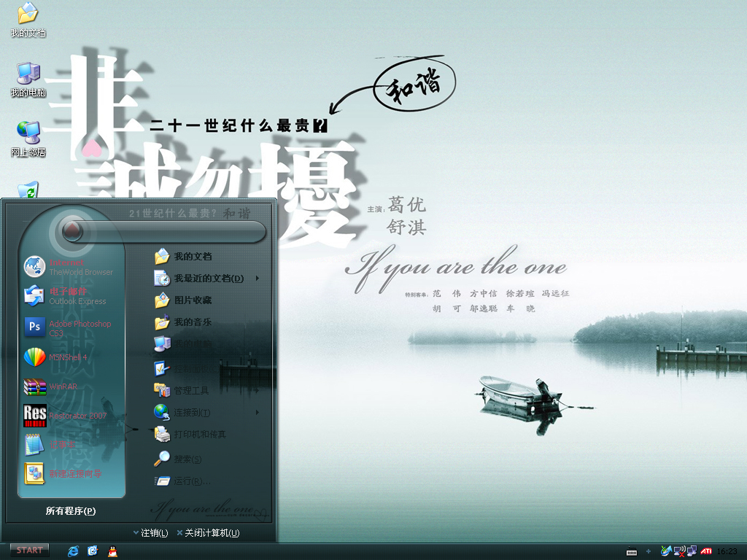Open WinRAR from start menu
Screen dimensions: 747x560
click(50, 386)
